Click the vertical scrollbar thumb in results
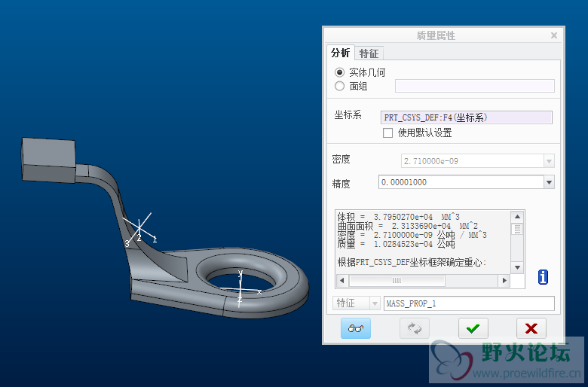 517,229
